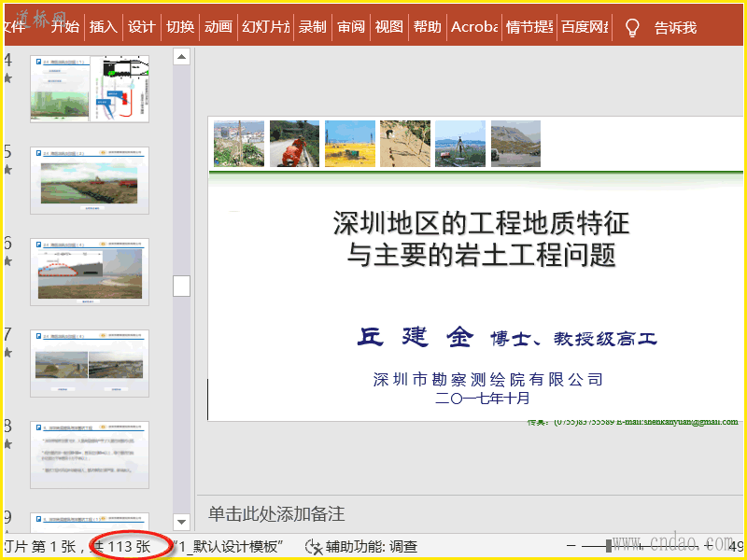Image resolution: width=747 pixels, height=560 pixels.
Task: Click the 深圳市勘察测绘院有限公司 text
Action: coord(488,380)
